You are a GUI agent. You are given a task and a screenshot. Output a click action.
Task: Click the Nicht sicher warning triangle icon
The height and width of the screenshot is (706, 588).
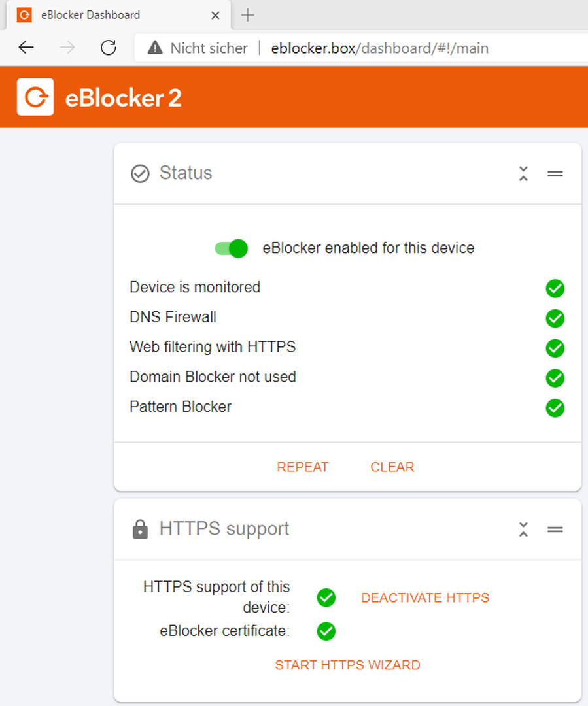tap(155, 47)
